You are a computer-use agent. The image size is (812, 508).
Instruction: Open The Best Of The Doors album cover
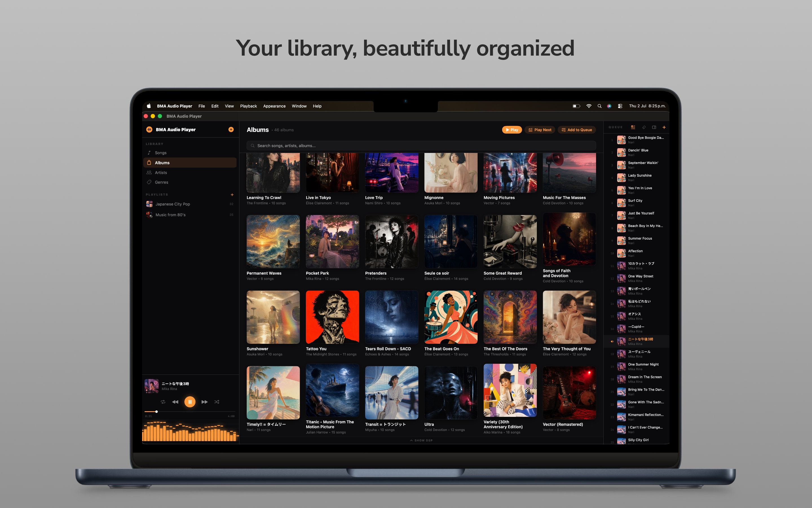pos(510,317)
